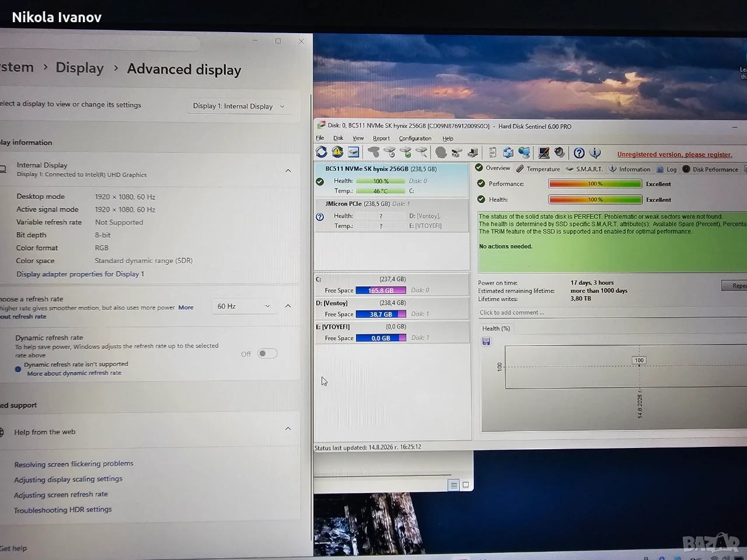Screen dimensions: 747x560
Task: Click the square icon beside the list view icon
Action: click(x=466, y=485)
